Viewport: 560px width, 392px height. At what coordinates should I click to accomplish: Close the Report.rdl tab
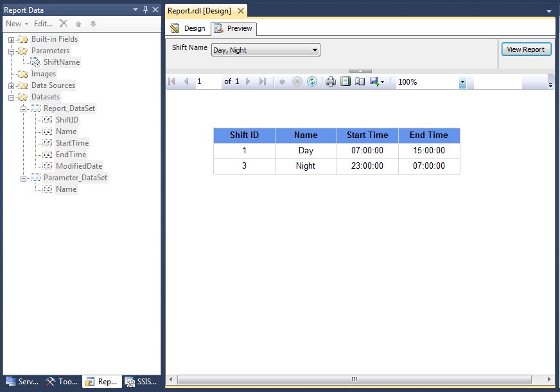pos(241,11)
